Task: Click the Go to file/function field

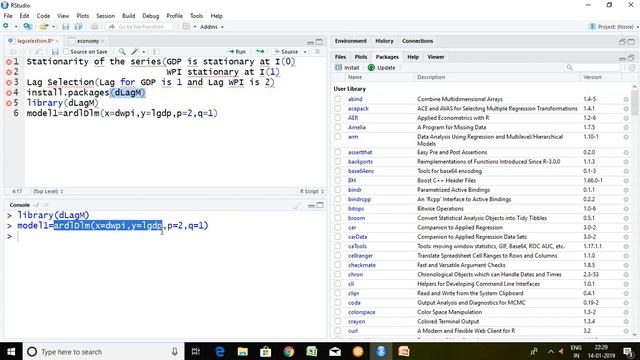Action: (x=140, y=27)
